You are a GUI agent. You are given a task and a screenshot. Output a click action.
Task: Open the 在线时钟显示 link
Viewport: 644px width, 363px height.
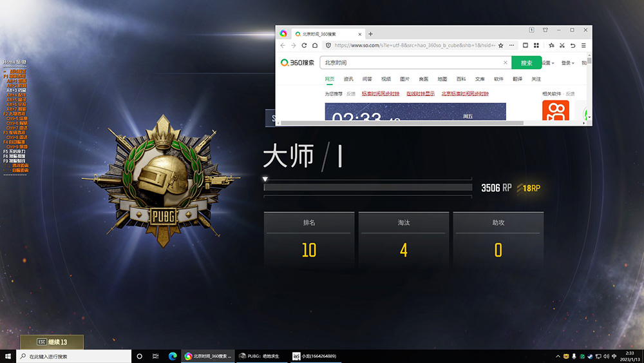pos(420,93)
